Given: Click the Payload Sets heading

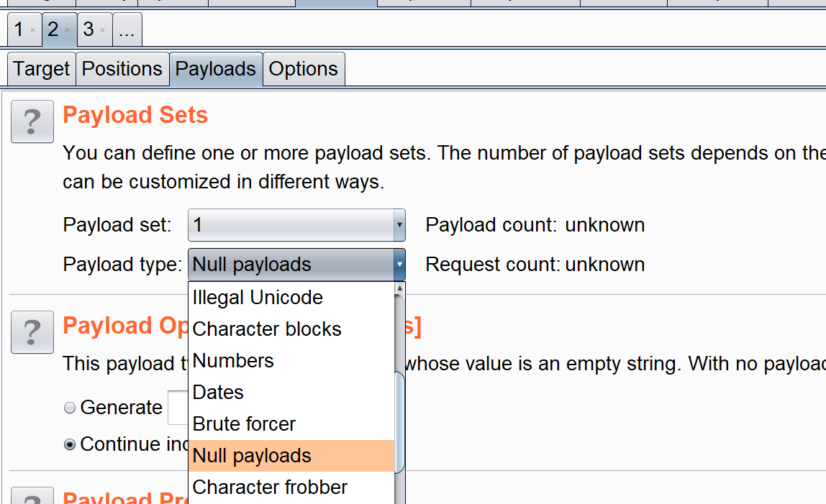Looking at the screenshot, I should 135,115.
